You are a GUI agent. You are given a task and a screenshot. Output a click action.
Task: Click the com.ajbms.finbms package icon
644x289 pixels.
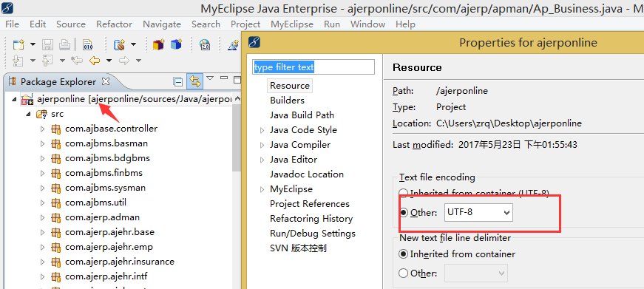[x=56, y=173]
